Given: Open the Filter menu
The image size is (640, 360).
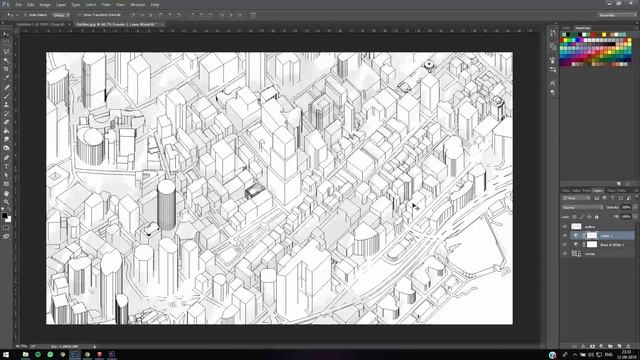Looking at the screenshot, I should click(x=106, y=4).
